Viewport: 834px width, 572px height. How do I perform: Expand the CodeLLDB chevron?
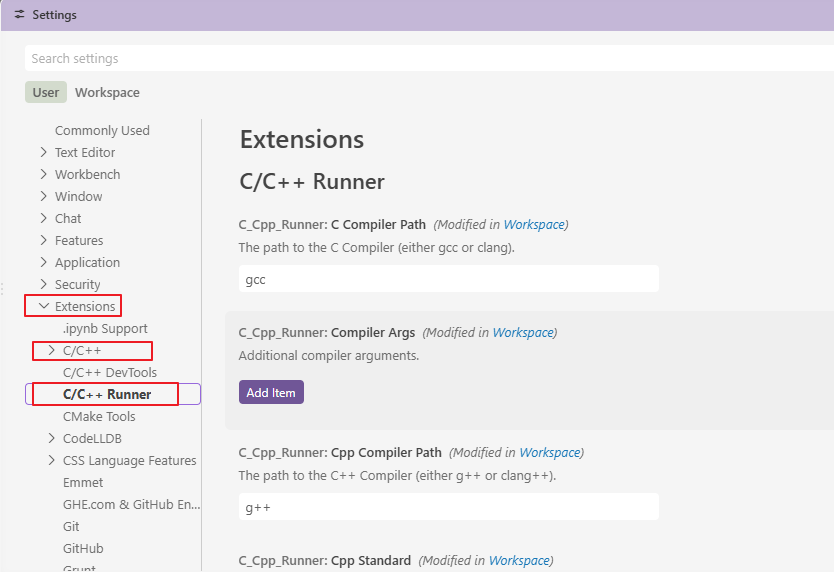(52, 438)
